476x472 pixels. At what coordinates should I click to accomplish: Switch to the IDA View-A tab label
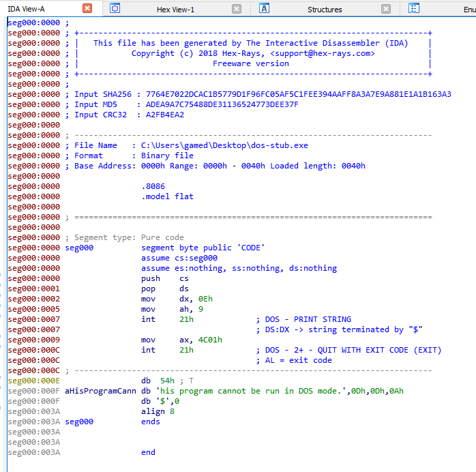pos(26,9)
